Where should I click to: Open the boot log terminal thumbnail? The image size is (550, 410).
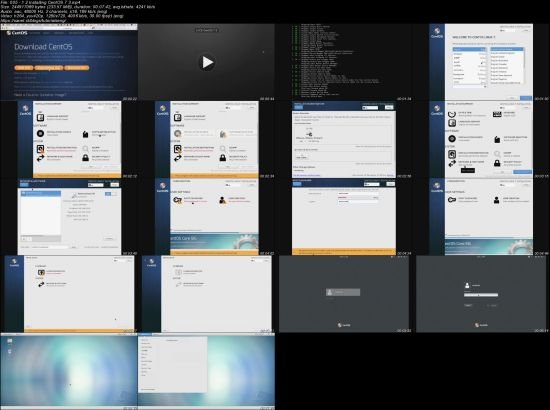[344, 62]
